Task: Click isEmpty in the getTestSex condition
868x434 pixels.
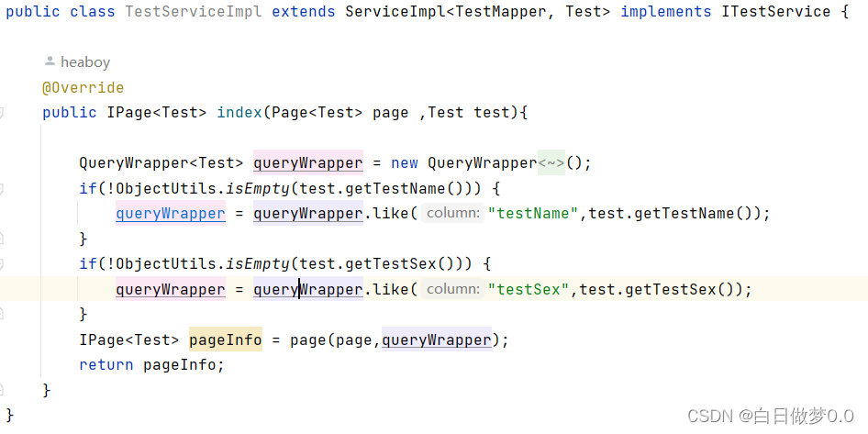Action: 258,263
